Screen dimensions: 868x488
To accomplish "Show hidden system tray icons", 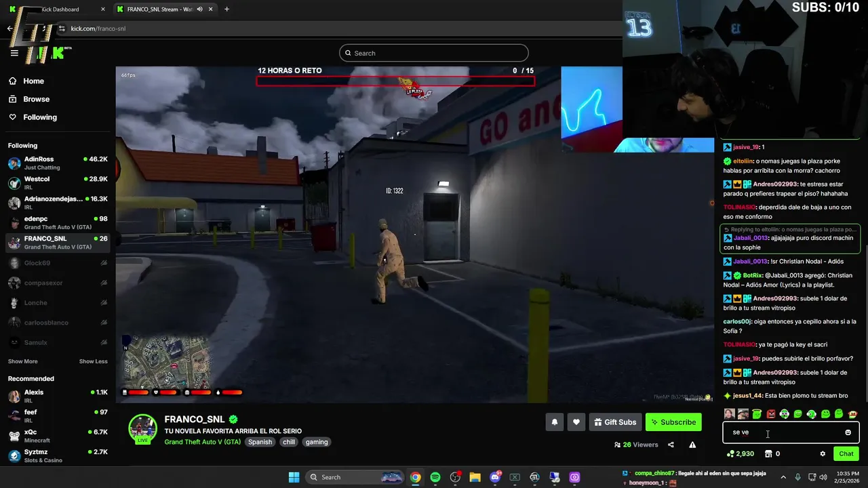I will click(783, 477).
